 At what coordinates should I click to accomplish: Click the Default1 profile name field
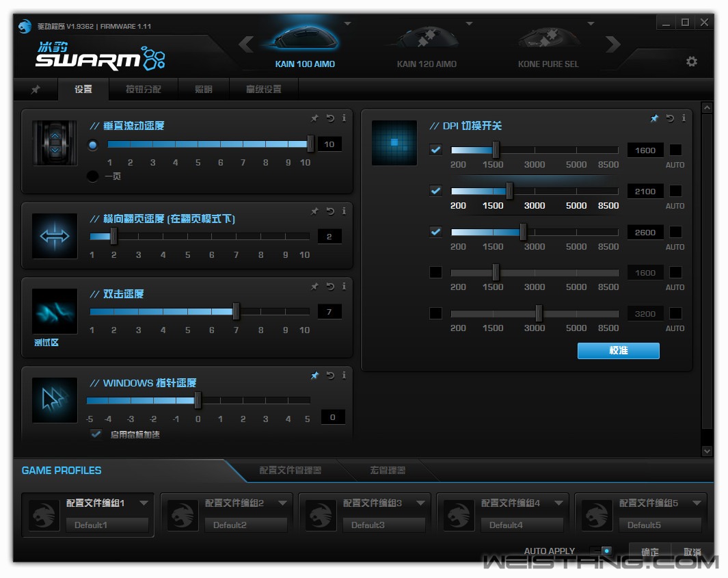107,525
